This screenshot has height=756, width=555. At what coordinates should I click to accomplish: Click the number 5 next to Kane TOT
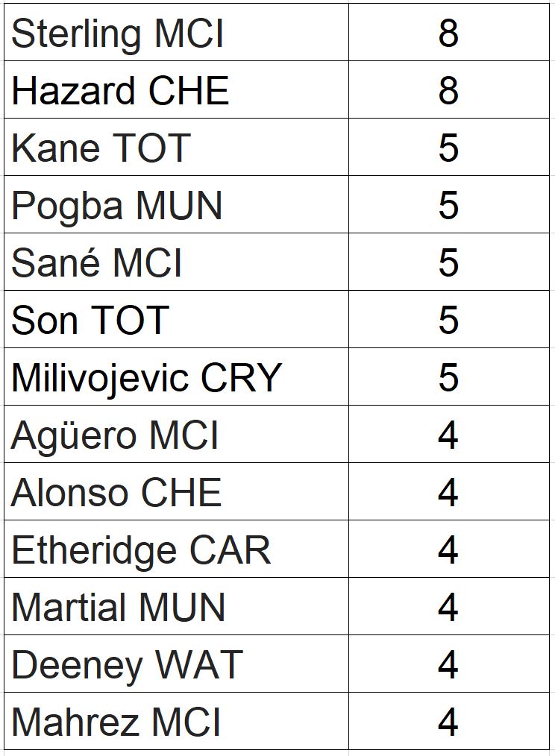coord(448,148)
